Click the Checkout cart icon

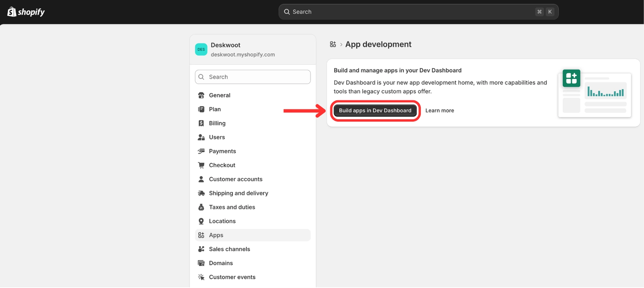(x=201, y=165)
